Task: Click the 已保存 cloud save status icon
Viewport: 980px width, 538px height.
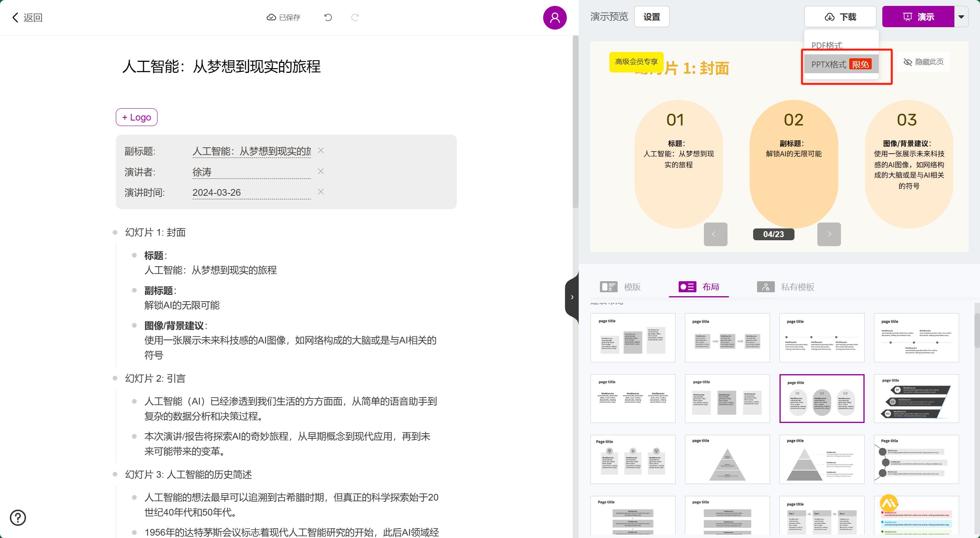Action: click(x=271, y=17)
